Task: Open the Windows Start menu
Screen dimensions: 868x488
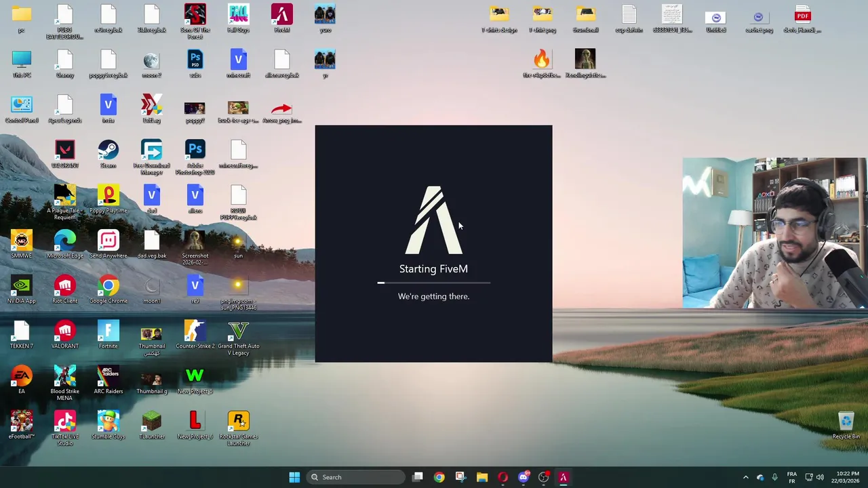Action: click(x=294, y=477)
